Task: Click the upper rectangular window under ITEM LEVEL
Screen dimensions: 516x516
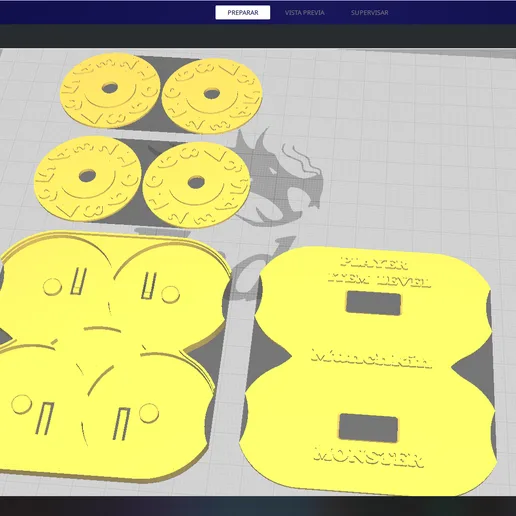Action: (x=373, y=303)
